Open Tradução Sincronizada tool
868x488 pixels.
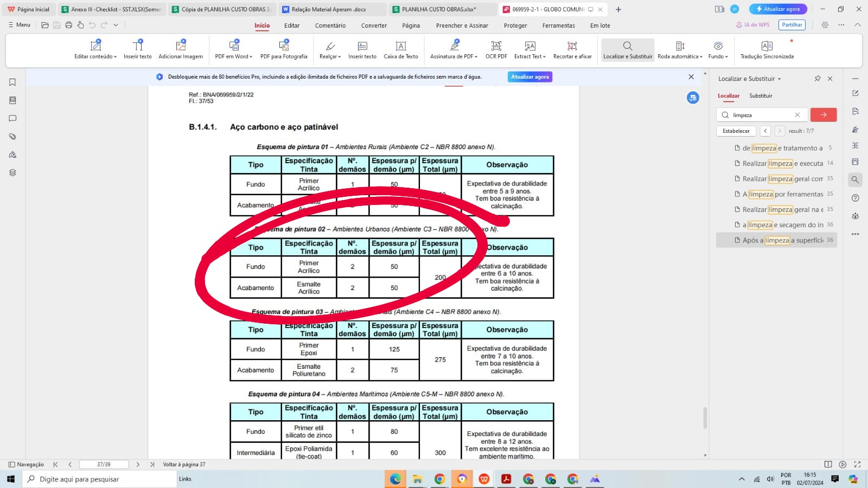pos(767,49)
